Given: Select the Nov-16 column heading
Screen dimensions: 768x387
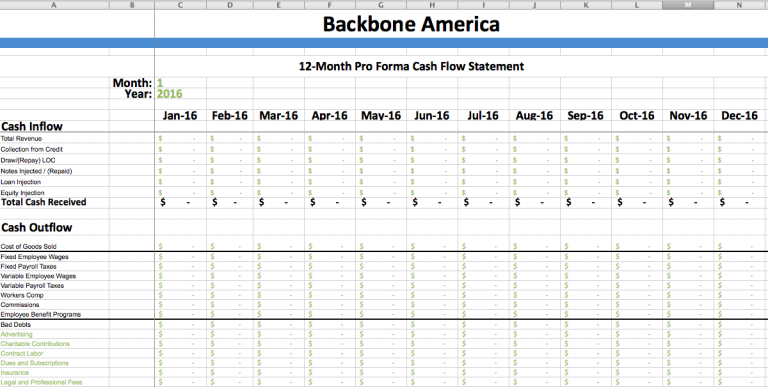Looking at the screenshot, I should click(688, 116).
